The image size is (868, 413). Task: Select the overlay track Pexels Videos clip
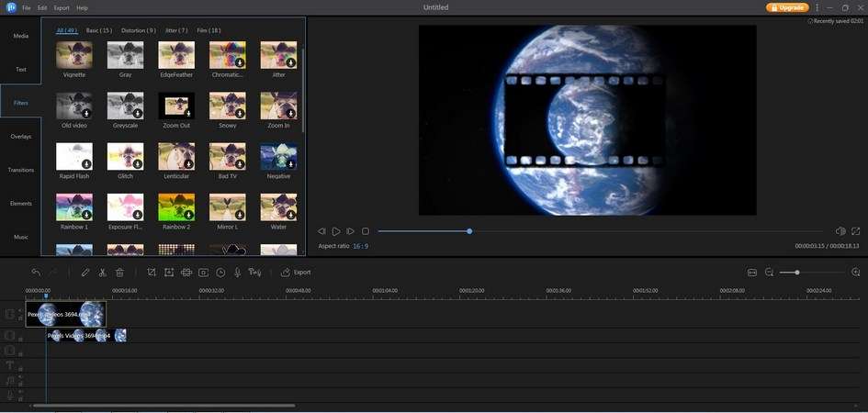pos(86,336)
